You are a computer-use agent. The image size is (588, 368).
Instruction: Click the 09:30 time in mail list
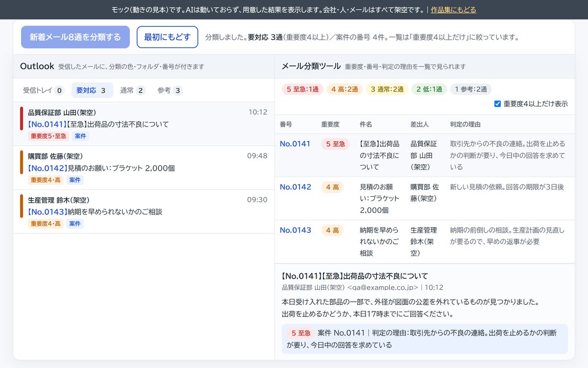click(x=257, y=200)
